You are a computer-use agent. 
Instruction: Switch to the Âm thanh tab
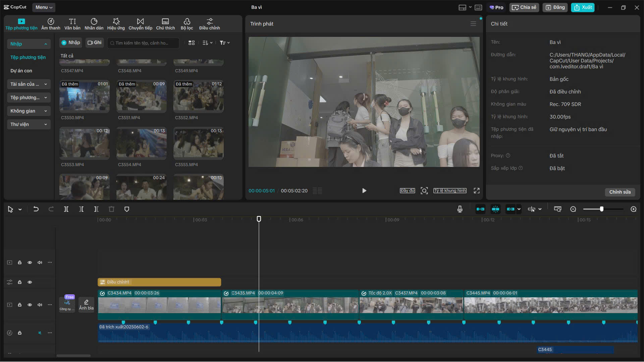coord(51,24)
